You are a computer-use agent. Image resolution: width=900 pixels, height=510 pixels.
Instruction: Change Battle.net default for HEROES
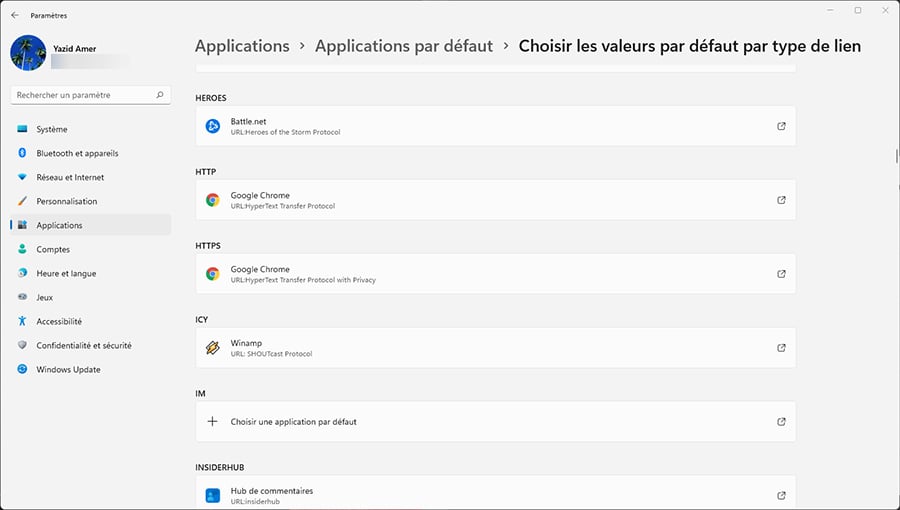495,126
